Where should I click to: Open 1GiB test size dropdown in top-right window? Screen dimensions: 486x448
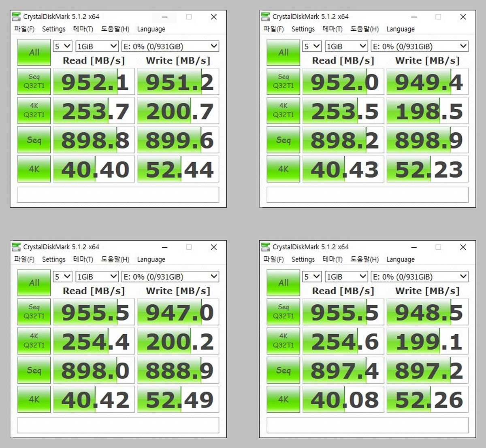(x=346, y=46)
